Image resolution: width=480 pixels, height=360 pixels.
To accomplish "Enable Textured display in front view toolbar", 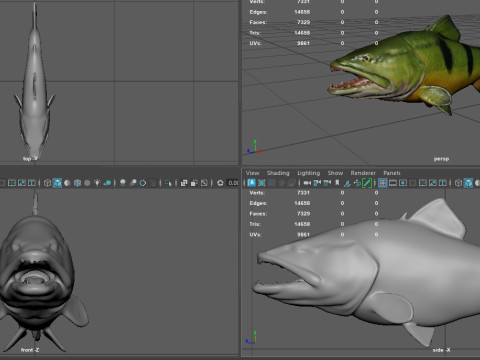I will tap(87, 183).
